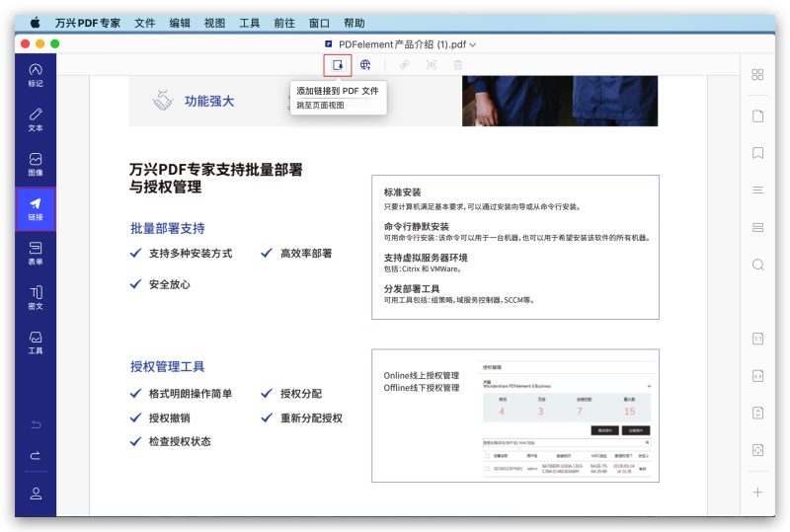
Task: Click the fit width icon
Action: coord(757,376)
